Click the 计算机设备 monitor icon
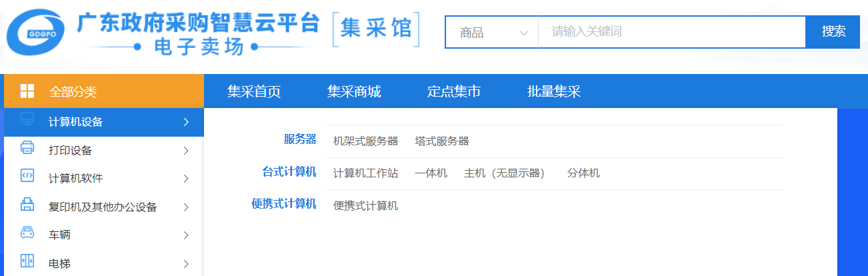The width and height of the screenshot is (868, 276). (x=27, y=120)
